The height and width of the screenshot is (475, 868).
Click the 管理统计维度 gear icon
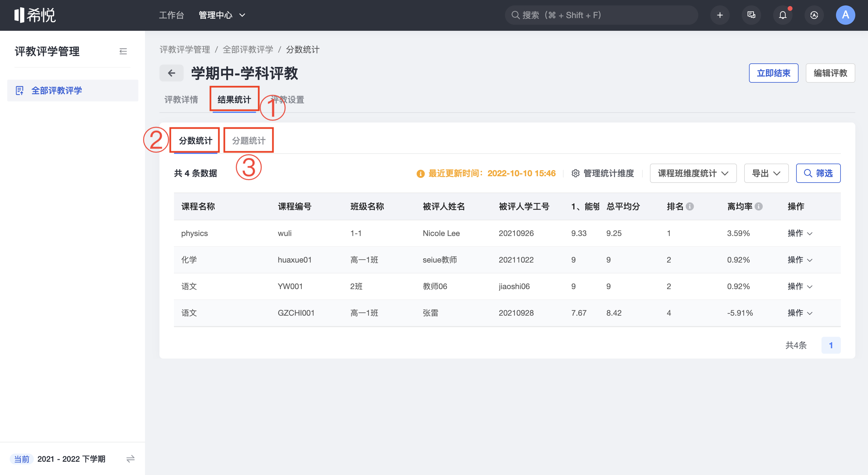click(576, 173)
